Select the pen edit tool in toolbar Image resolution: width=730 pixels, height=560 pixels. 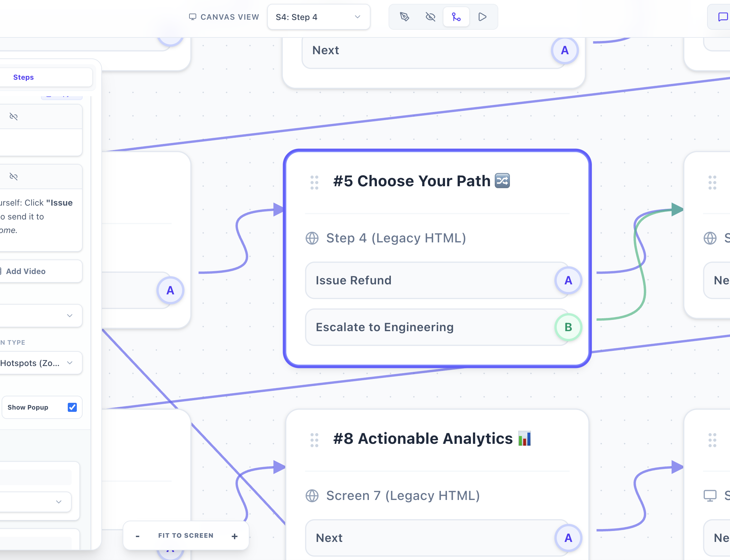[404, 17]
